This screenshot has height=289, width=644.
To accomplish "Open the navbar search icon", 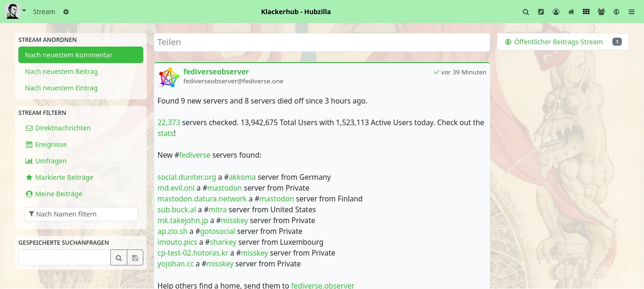I will [x=526, y=12].
